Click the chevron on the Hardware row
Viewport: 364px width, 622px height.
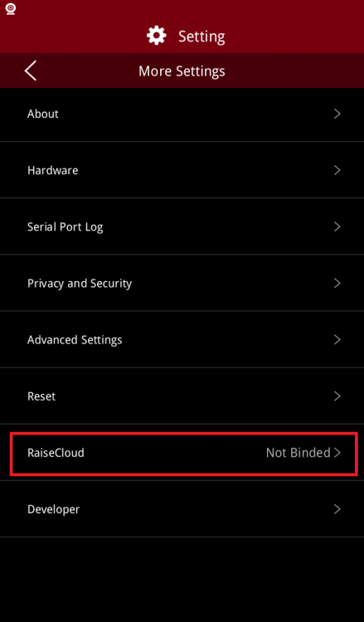click(x=337, y=170)
